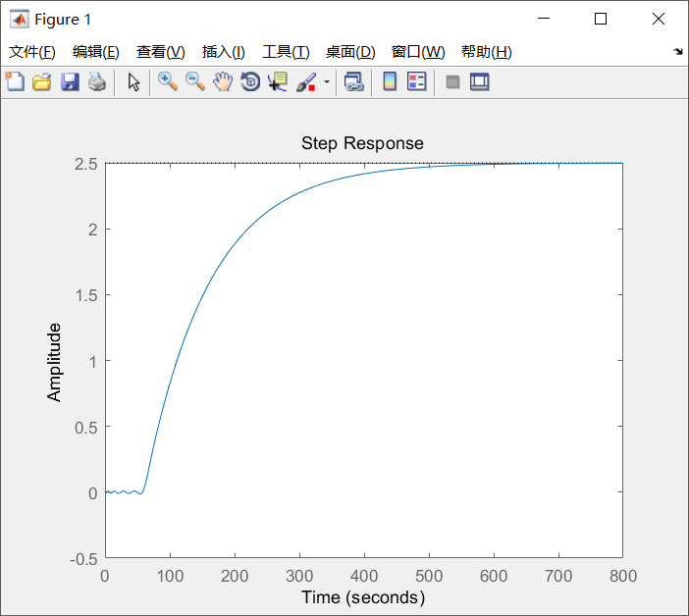This screenshot has width=689, height=616.
Task: Enable the Pan hand tool
Action: pyautogui.click(x=223, y=82)
